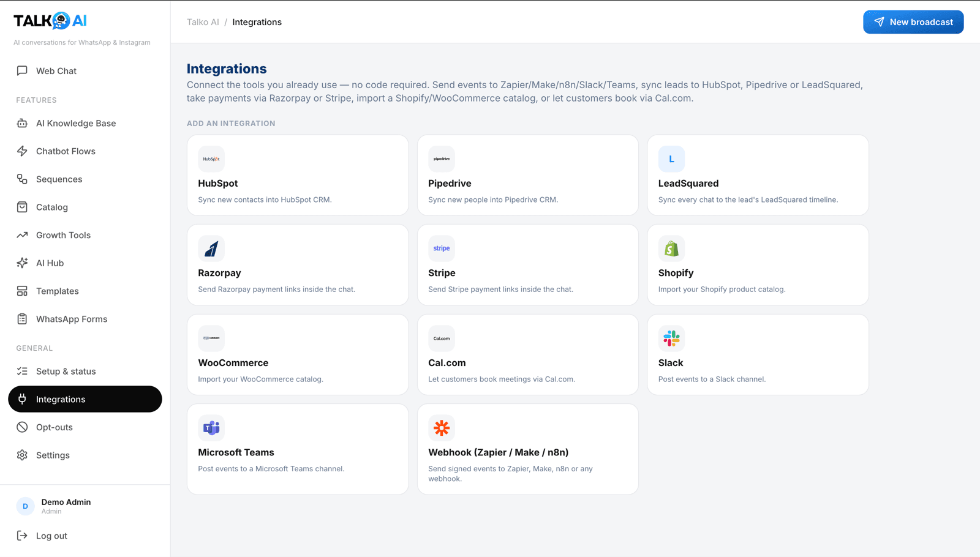This screenshot has width=980, height=557.
Task: Open Setup & status
Action: (85, 372)
